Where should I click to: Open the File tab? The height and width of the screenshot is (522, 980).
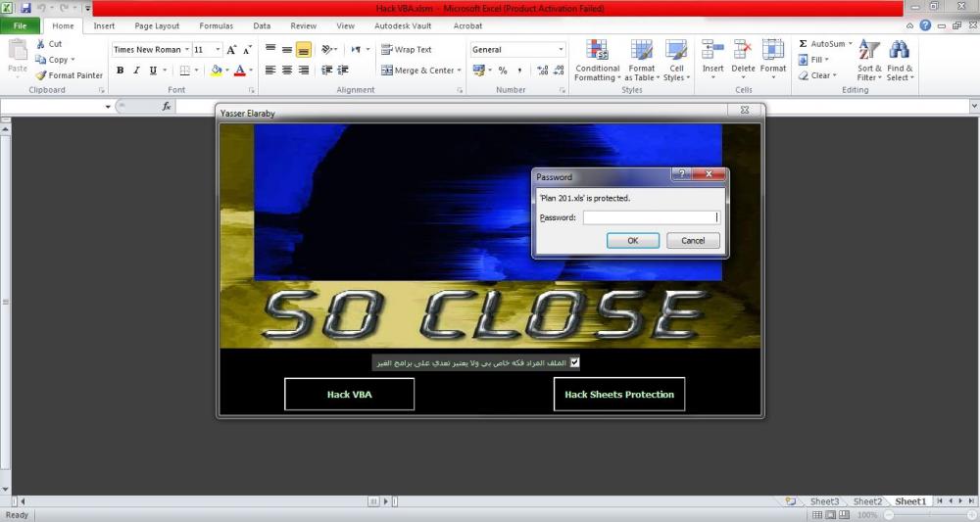(20, 25)
